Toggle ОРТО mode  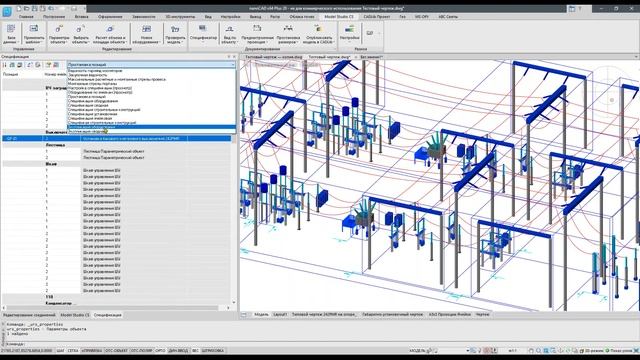point(160,351)
